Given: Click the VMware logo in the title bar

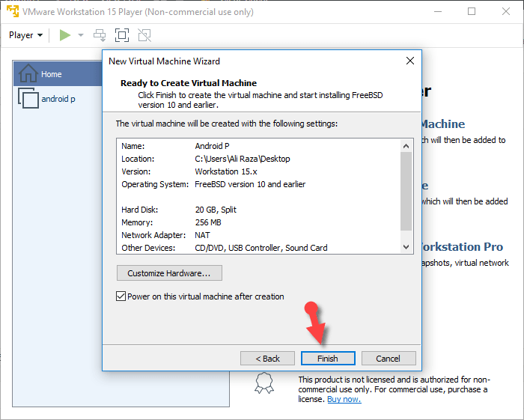Looking at the screenshot, I should point(11,11).
